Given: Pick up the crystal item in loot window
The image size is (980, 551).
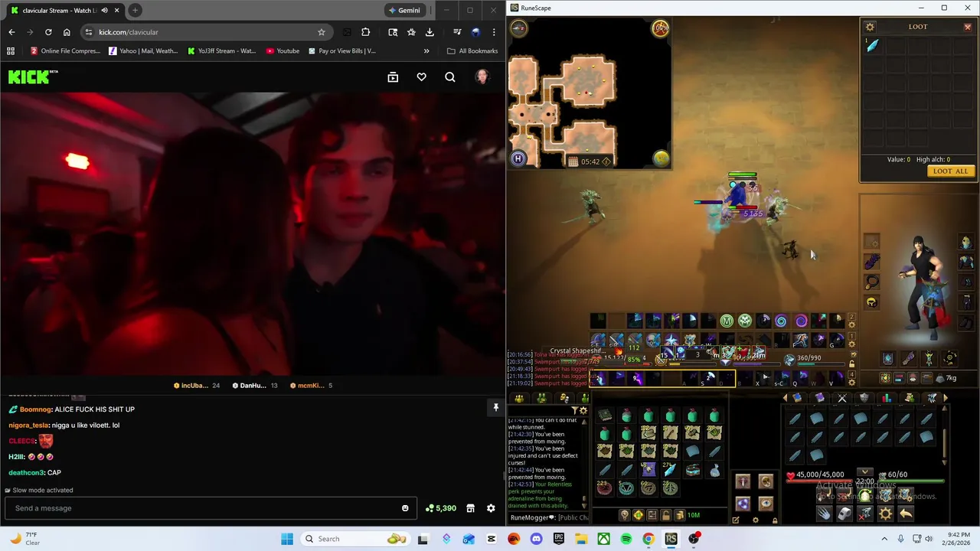Looking at the screenshot, I should (872, 46).
